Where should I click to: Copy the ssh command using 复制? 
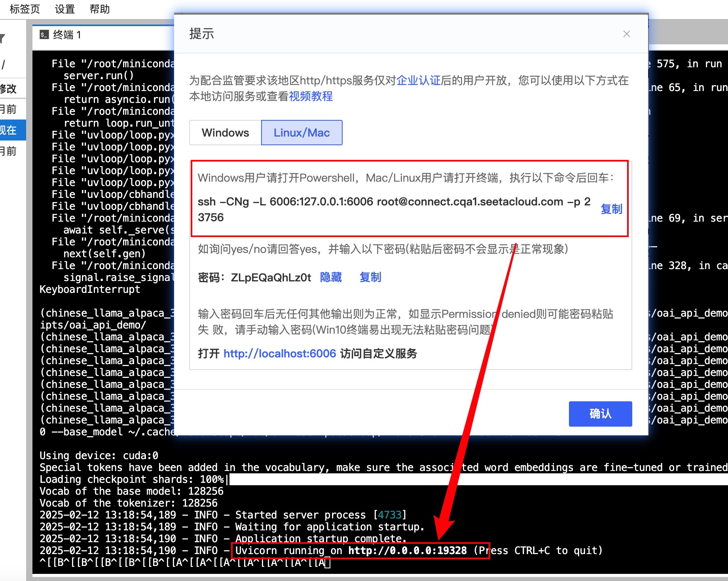point(611,209)
